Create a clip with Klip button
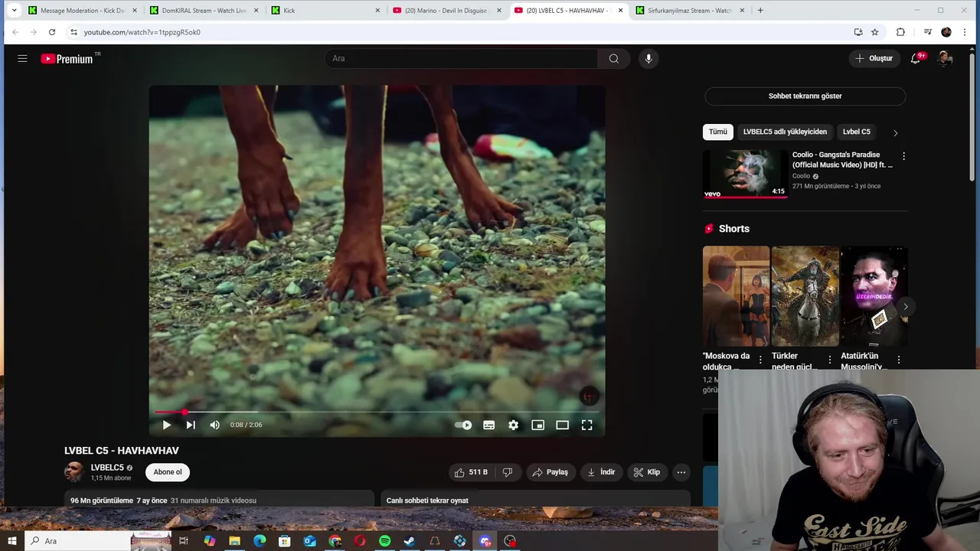 pyautogui.click(x=647, y=472)
